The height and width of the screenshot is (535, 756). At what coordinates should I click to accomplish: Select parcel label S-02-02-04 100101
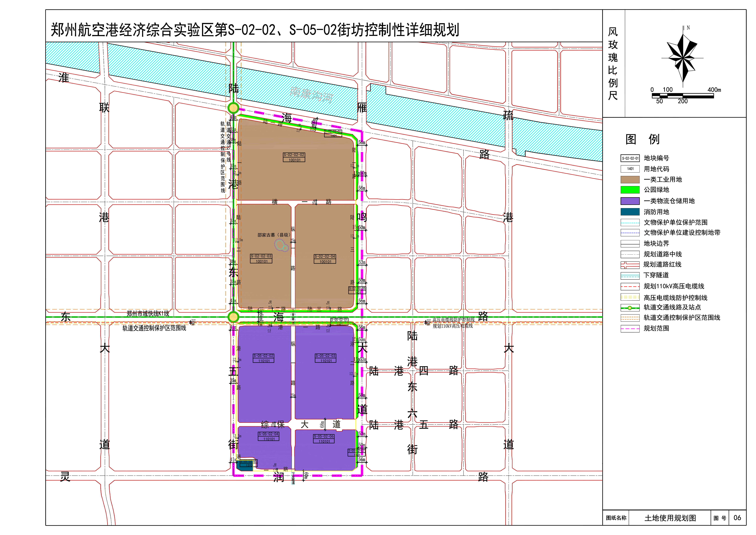pos(325,259)
